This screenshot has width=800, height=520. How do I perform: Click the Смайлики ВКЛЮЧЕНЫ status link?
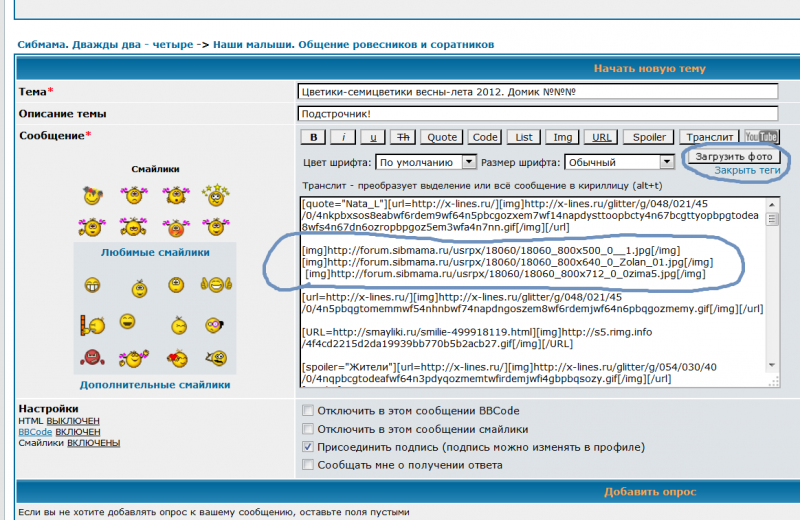(93, 443)
